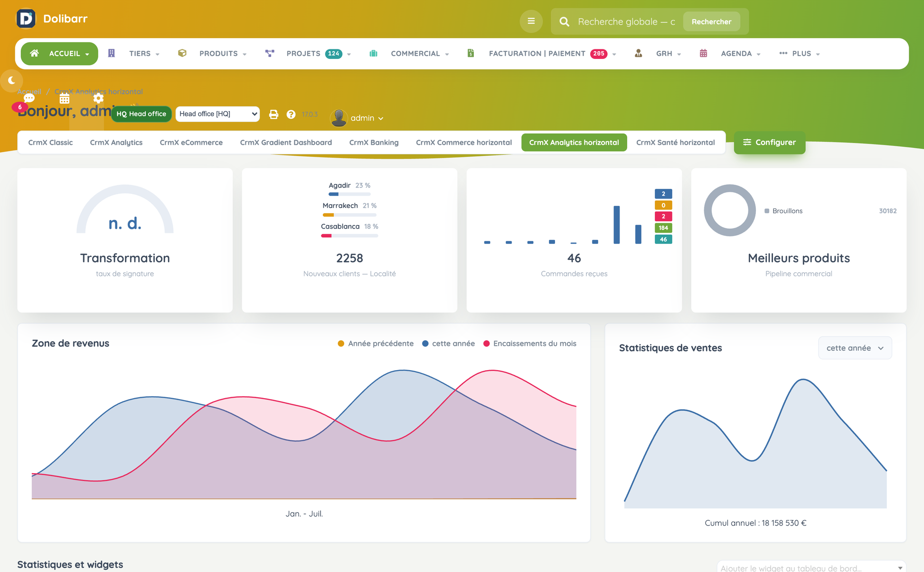Toggle Encaissements du mois legend series
This screenshot has height=572, width=924.
tap(529, 343)
